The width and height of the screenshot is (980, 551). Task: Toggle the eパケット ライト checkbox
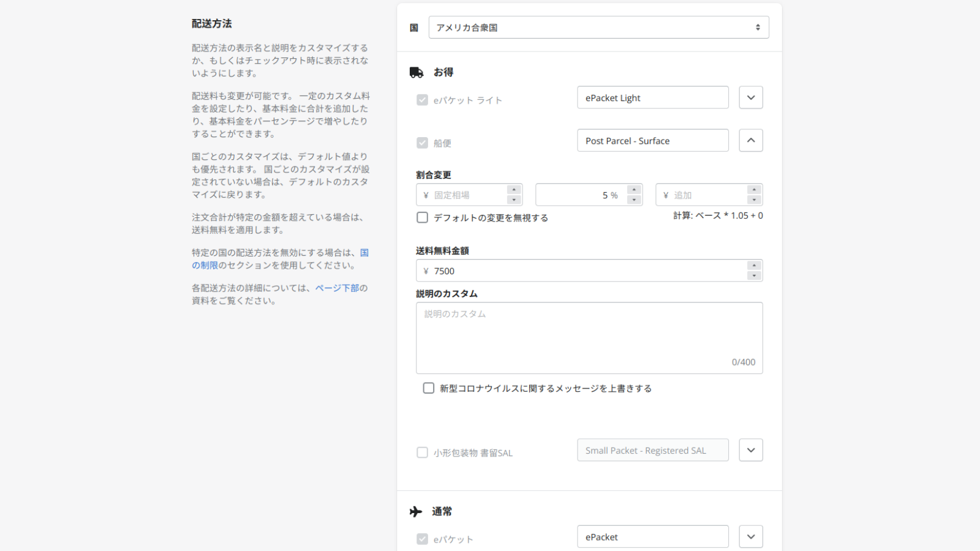click(422, 100)
